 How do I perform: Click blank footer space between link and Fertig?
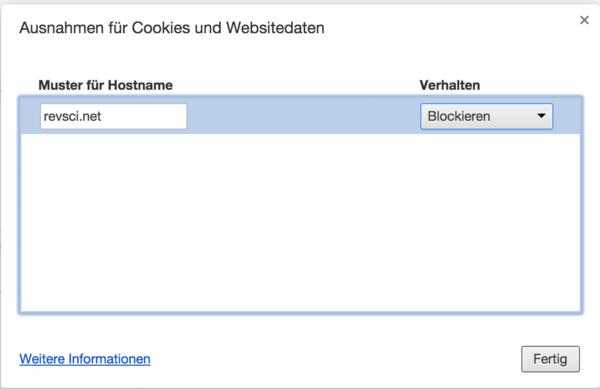(x=336, y=359)
